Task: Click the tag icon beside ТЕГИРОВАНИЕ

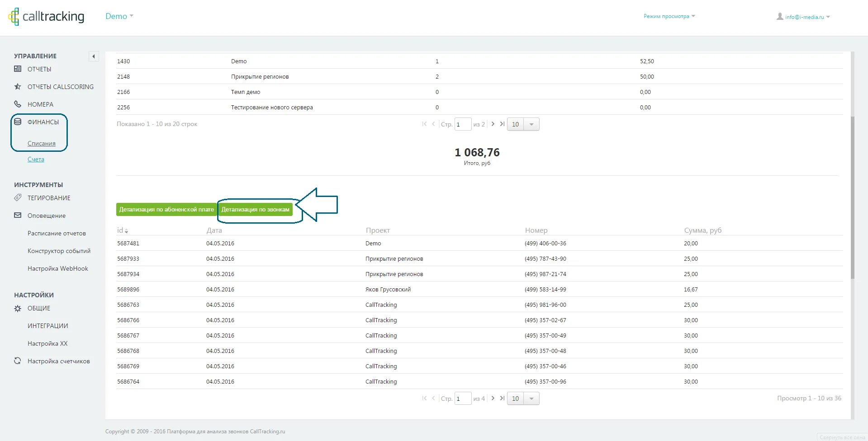Action: tap(18, 197)
